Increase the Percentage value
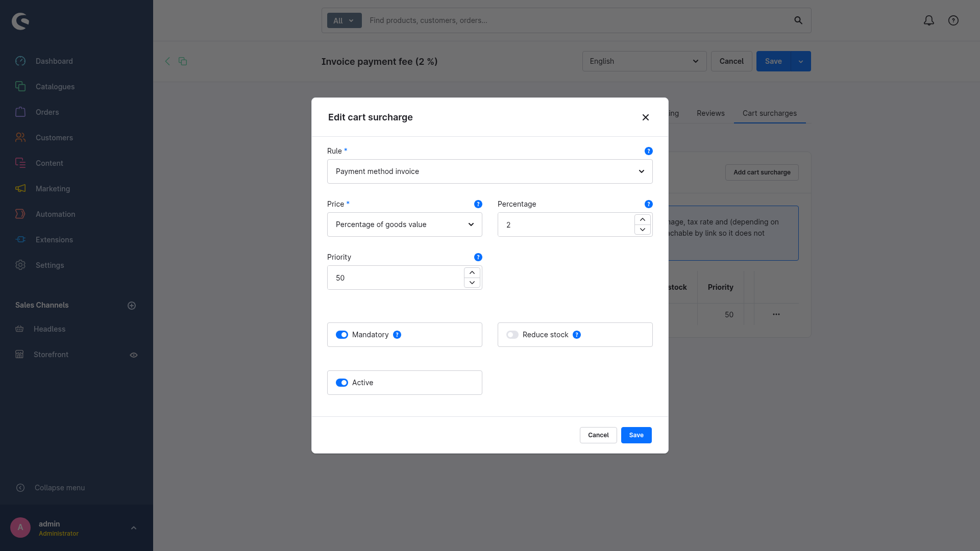The width and height of the screenshot is (980, 551). (643, 219)
